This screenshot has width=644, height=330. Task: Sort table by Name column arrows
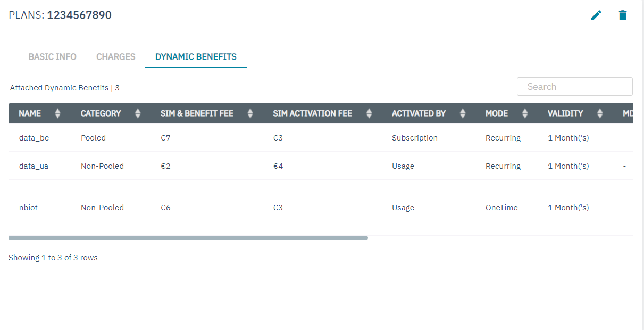(x=58, y=113)
